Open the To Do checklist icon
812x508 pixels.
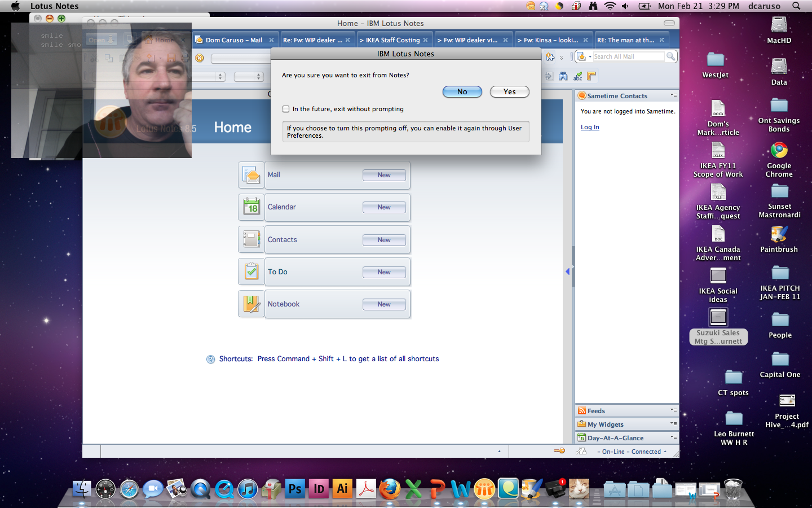(251, 272)
